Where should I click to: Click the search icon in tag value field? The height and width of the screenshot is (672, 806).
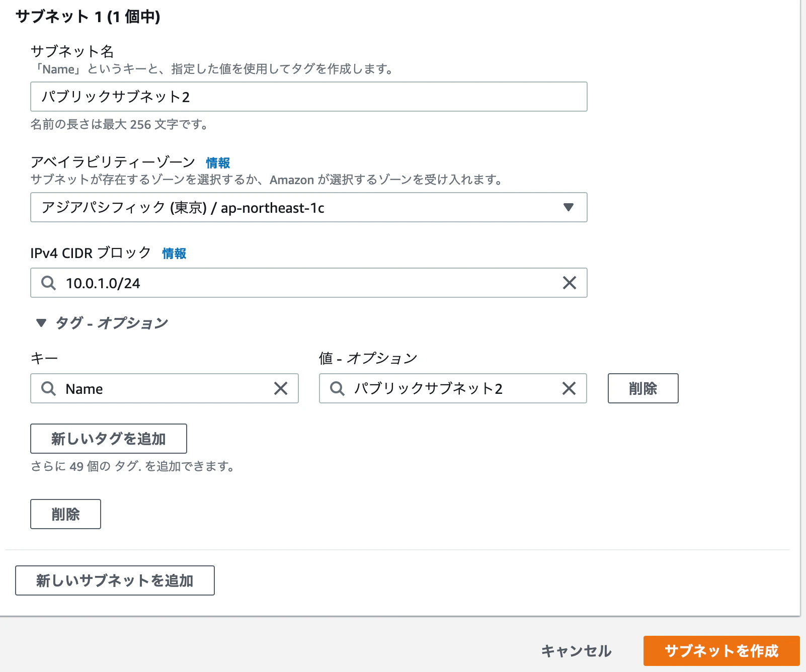click(337, 388)
